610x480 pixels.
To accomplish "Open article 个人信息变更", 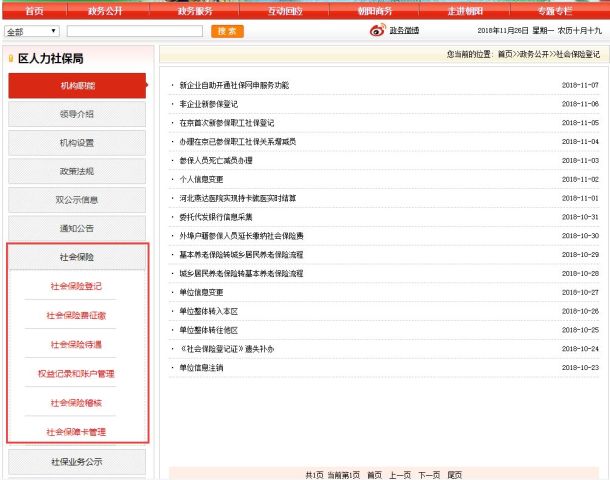I will click(201, 179).
